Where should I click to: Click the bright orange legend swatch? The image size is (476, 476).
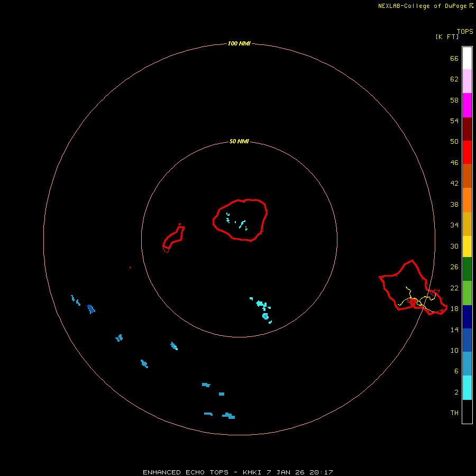[x=467, y=200]
